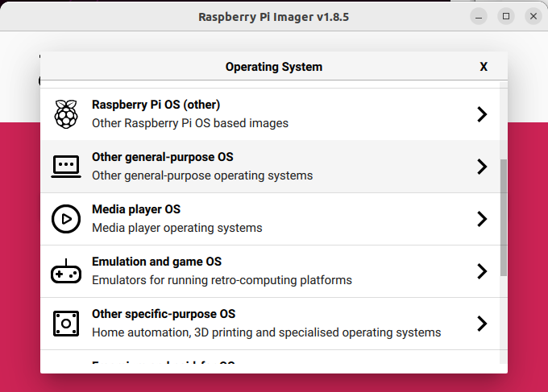The width and height of the screenshot is (548, 392).
Task: Click the OS list vertical scrollbar thumb
Action: click(504, 218)
